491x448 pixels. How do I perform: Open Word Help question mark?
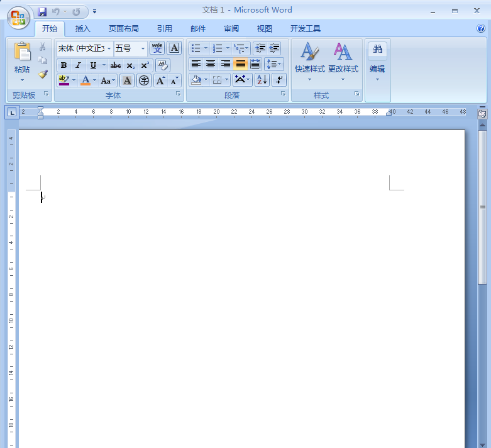pos(481,28)
